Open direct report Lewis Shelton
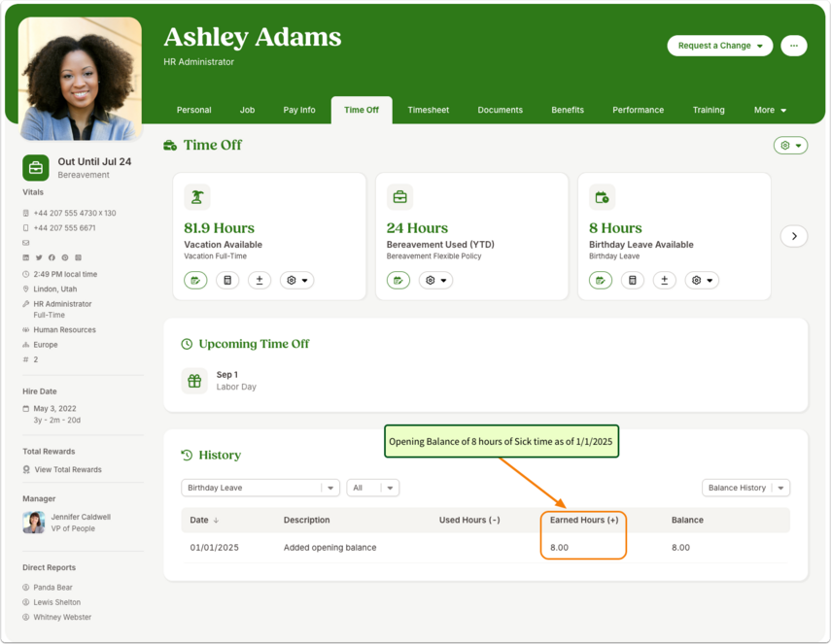Viewport: 831px width, 644px height. (56, 602)
